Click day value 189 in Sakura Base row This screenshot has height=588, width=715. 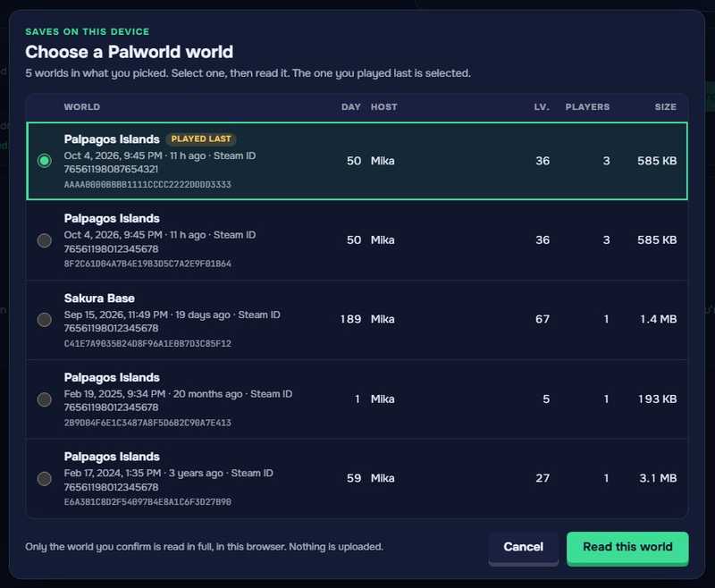[x=350, y=319]
